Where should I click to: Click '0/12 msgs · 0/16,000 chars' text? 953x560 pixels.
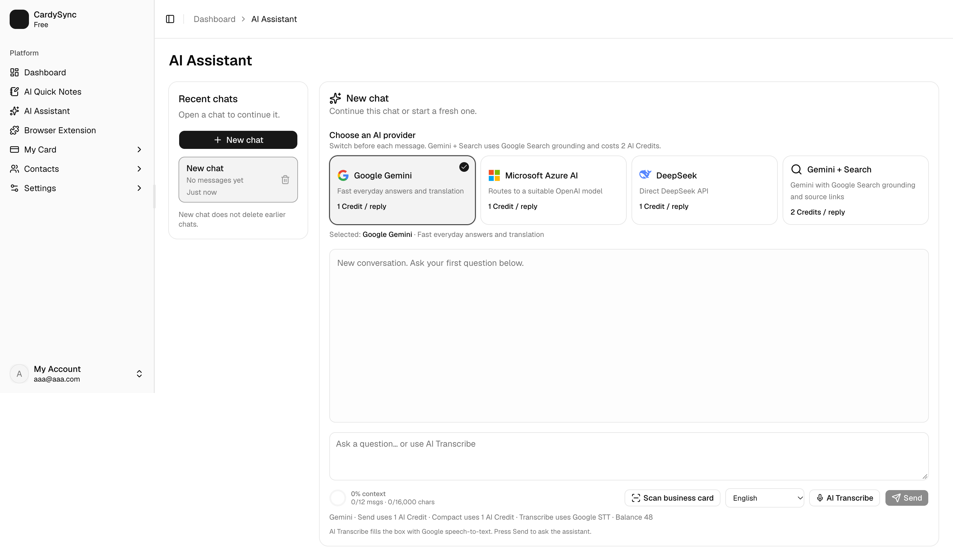pyautogui.click(x=393, y=502)
